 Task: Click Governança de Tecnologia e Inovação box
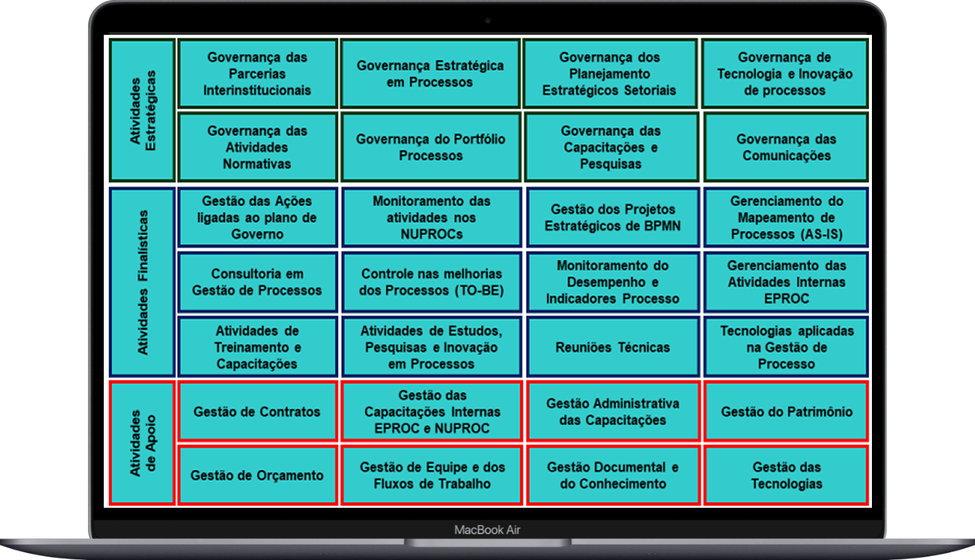[x=785, y=74]
